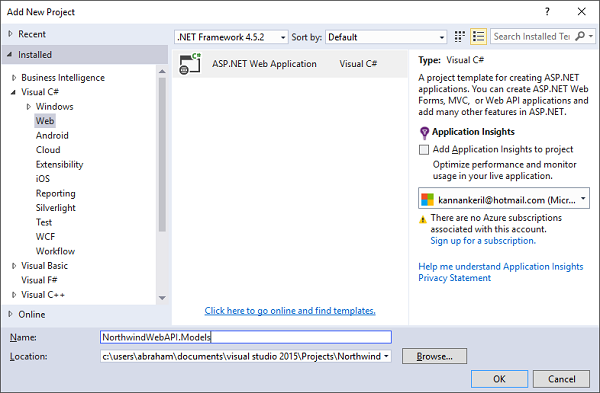Open the Location path dropdown arrow

click(x=386, y=356)
